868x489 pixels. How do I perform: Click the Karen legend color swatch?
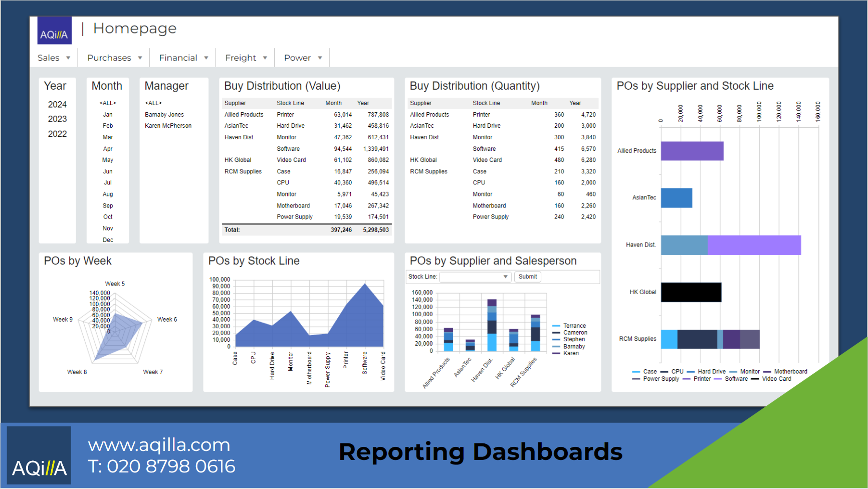click(556, 353)
